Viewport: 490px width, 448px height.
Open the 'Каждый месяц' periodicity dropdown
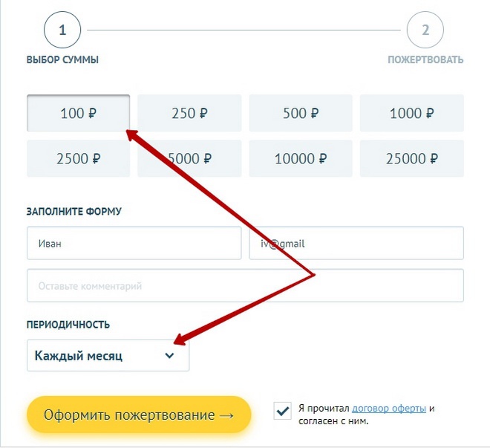(x=108, y=356)
